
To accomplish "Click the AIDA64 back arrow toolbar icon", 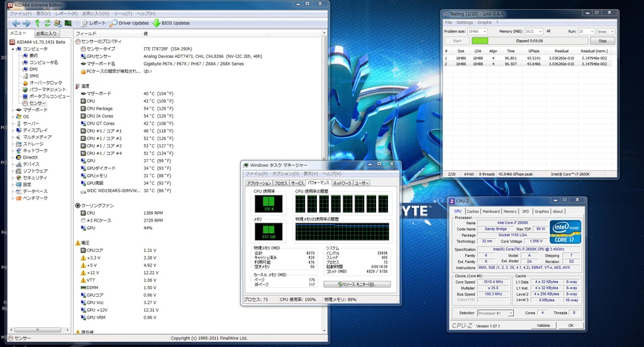I will 16,23.
